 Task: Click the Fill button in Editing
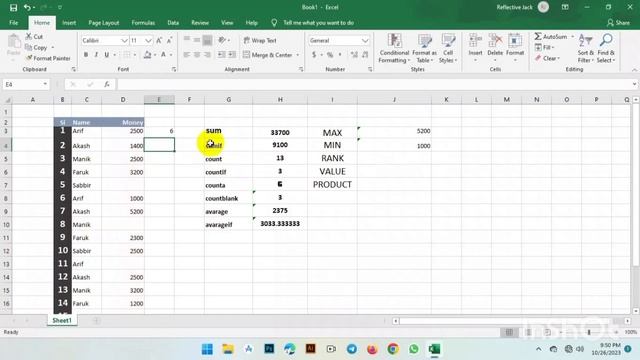544,47
